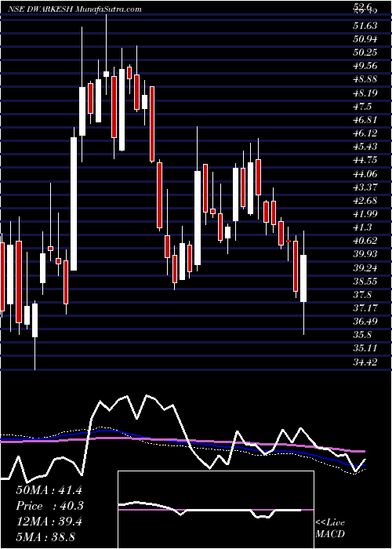The image size is (392, 549).
Task: Click the 50MA : 41.4 readout
Action: coord(49,490)
